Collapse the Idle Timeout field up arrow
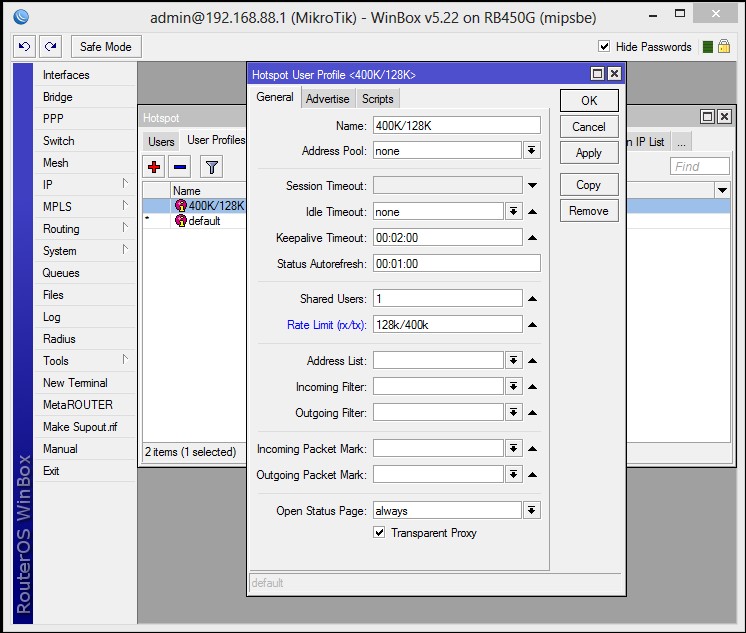The height and width of the screenshot is (633, 746). (532, 212)
